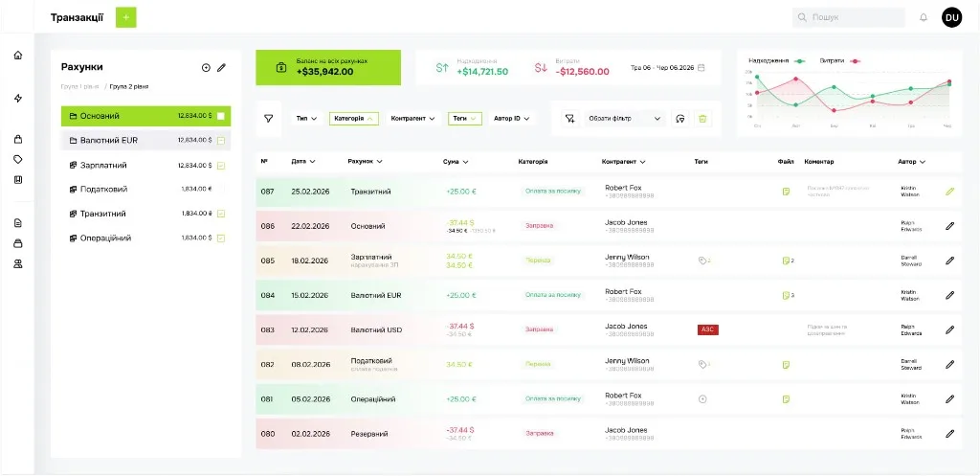
Task: Toggle checkbox for Валютний EUR account
Action: [221, 141]
